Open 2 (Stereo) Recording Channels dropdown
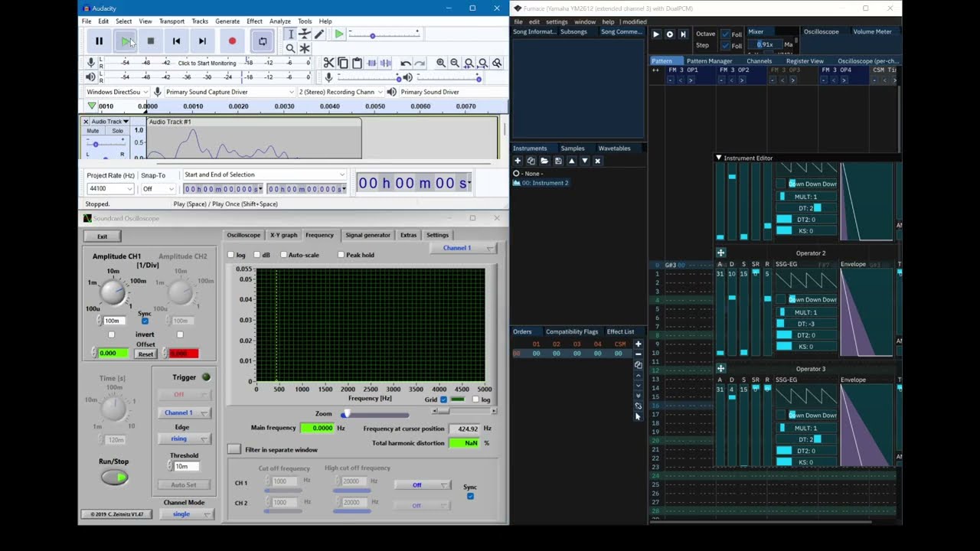 pos(340,92)
